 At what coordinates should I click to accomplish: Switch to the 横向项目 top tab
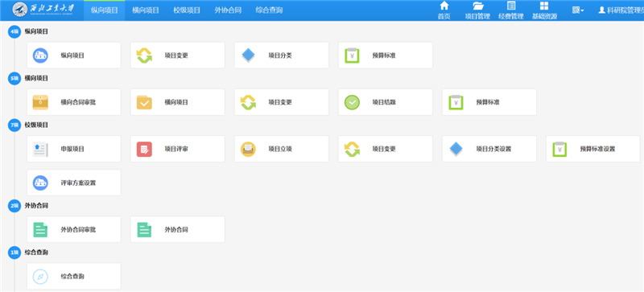click(x=146, y=10)
